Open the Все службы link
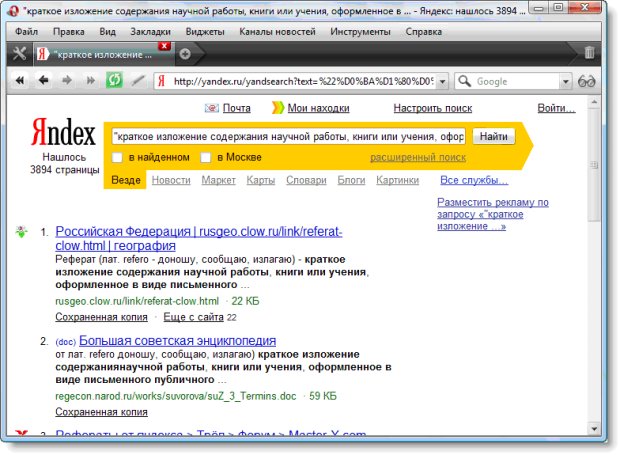620x455 pixels. point(474,180)
